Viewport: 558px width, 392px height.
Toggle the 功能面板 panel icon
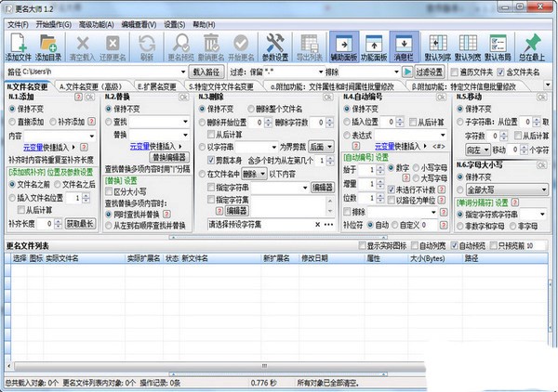point(374,42)
